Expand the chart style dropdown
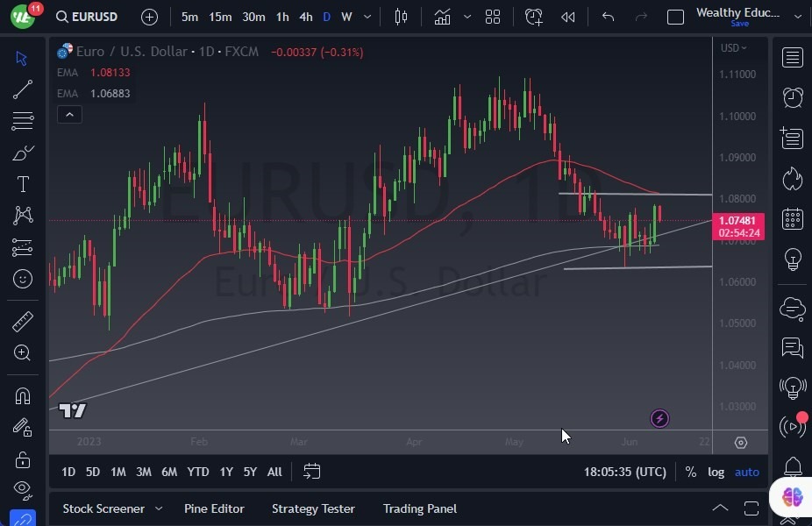 coord(467,17)
